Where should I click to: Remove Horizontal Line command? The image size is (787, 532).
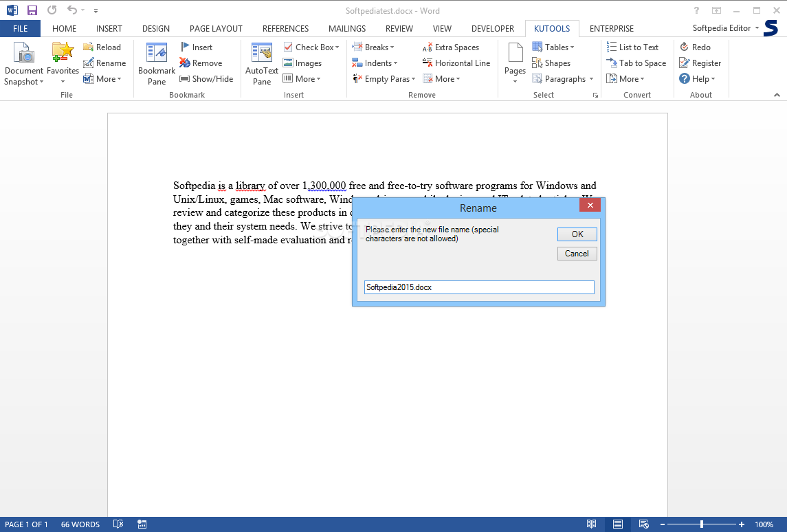456,63
